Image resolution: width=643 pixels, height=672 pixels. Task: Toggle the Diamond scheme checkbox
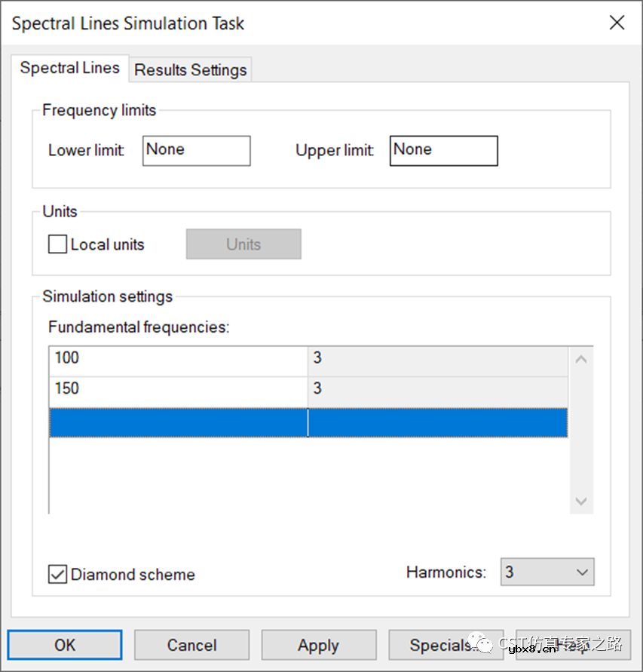click(x=57, y=574)
